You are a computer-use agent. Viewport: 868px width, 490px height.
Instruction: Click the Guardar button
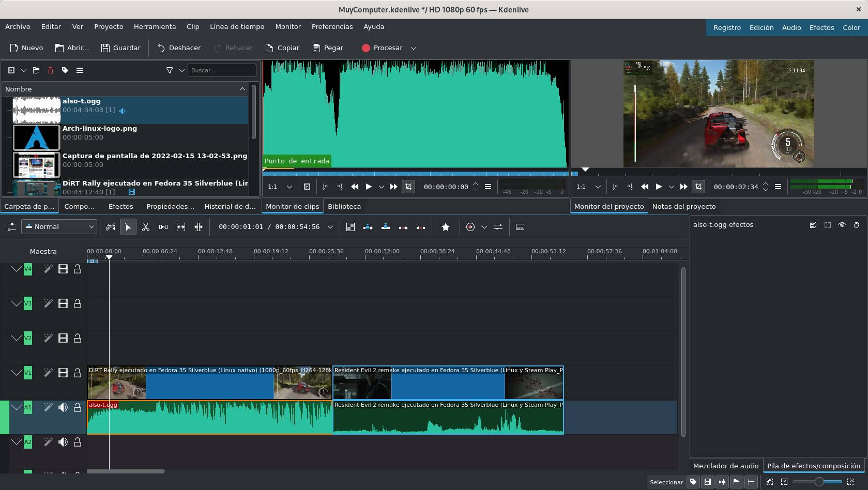click(121, 48)
